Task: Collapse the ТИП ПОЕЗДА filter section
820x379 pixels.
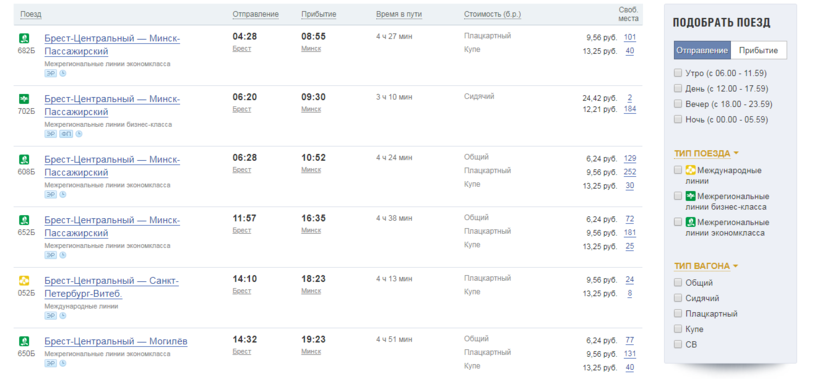Action: (x=706, y=154)
